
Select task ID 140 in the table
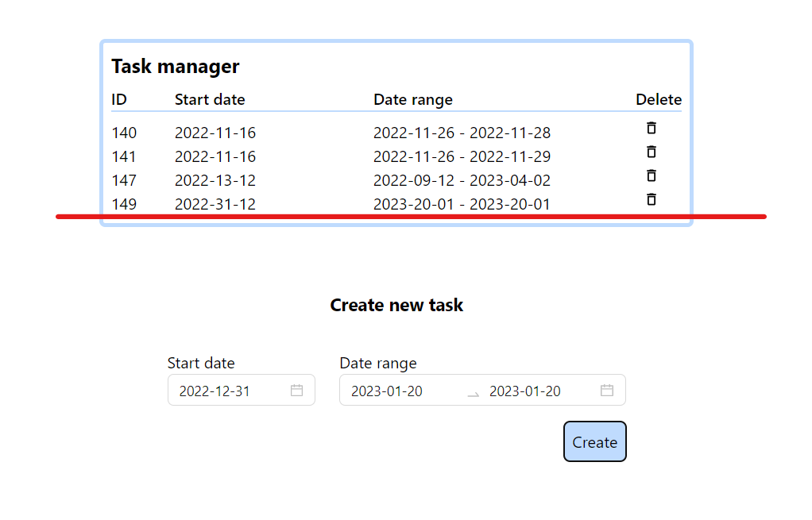point(124,133)
